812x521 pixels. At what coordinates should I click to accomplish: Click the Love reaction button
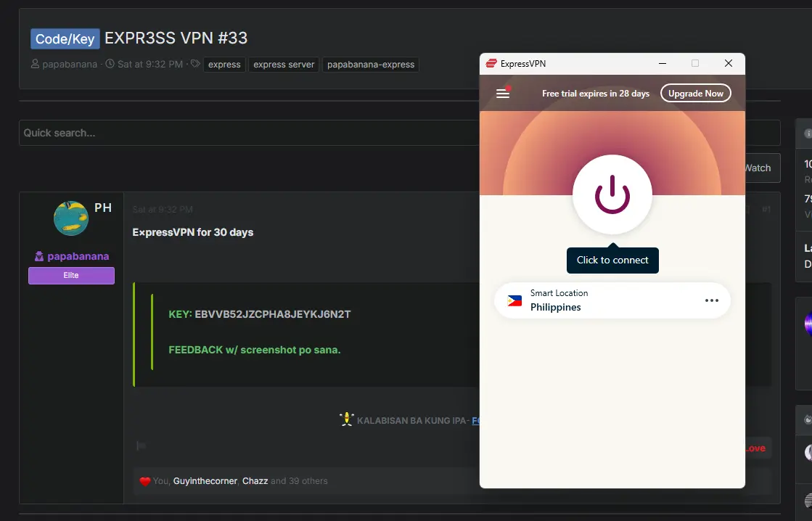tap(755, 448)
